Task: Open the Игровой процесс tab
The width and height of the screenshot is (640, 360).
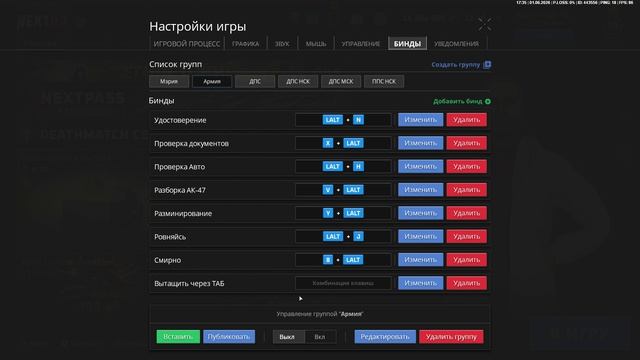Action: click(187, 44)
